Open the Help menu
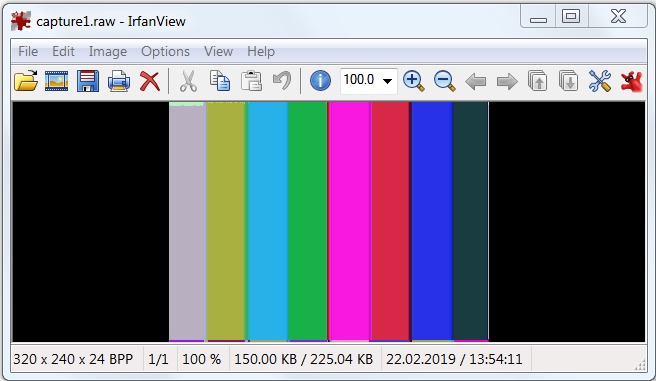656x381 pixels. (261, 51)
